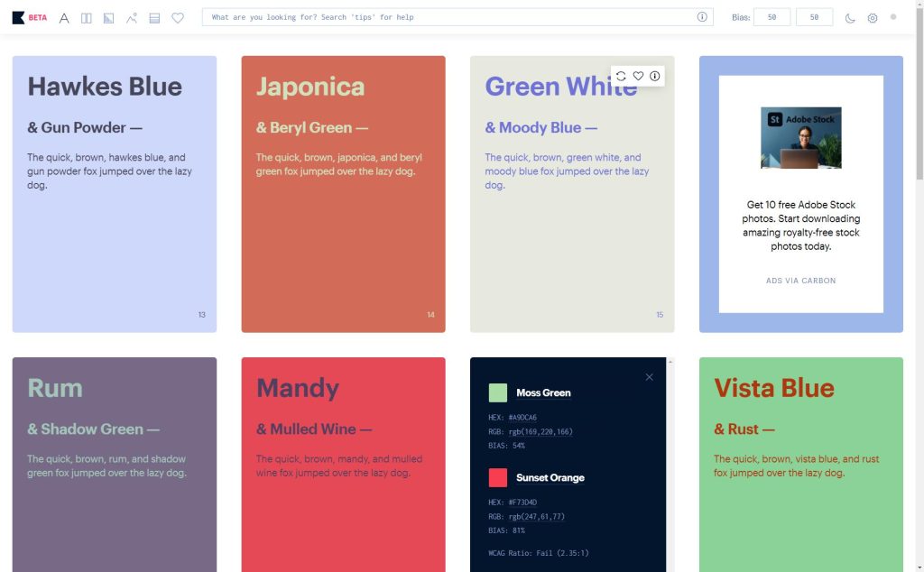This screenshot has height=572, width=924.
Task: Favorite the Green White card with heart
Action: tap(638, 76)
